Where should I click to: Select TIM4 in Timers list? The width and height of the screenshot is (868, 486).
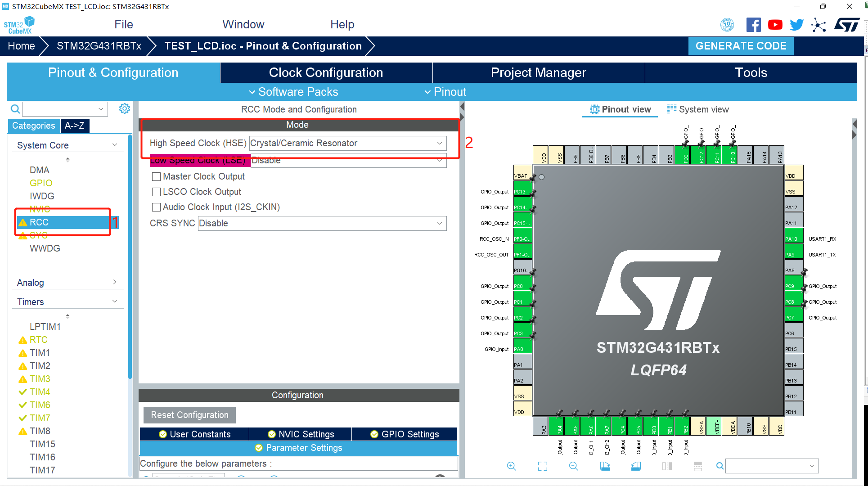click(40, 392)
